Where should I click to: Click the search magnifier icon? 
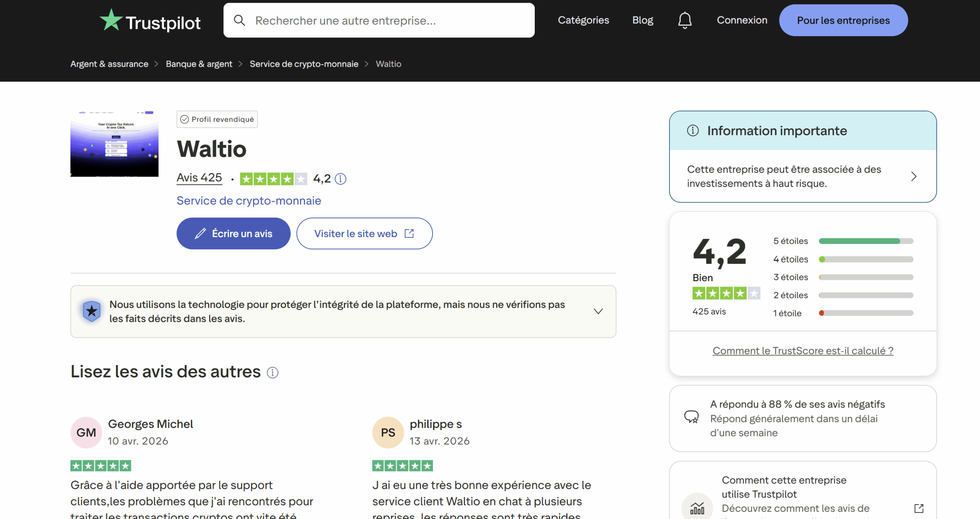240,20
